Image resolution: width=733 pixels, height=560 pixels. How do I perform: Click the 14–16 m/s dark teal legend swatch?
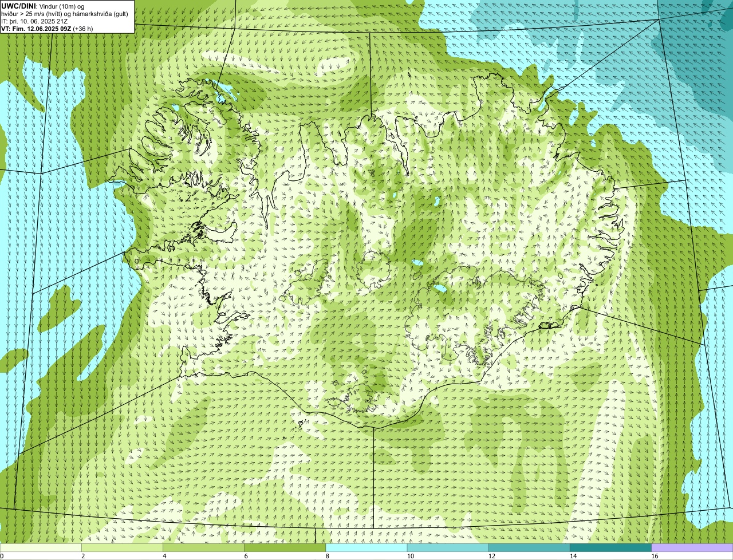(x=610, y=547)
